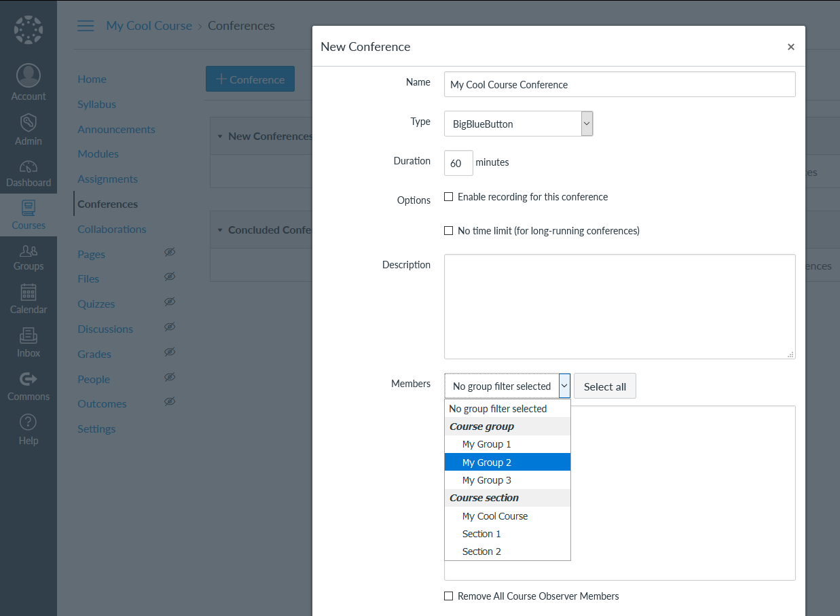Enable recording for this conference checkbox
Screen dimensions: 840x616
pos(448,197)
